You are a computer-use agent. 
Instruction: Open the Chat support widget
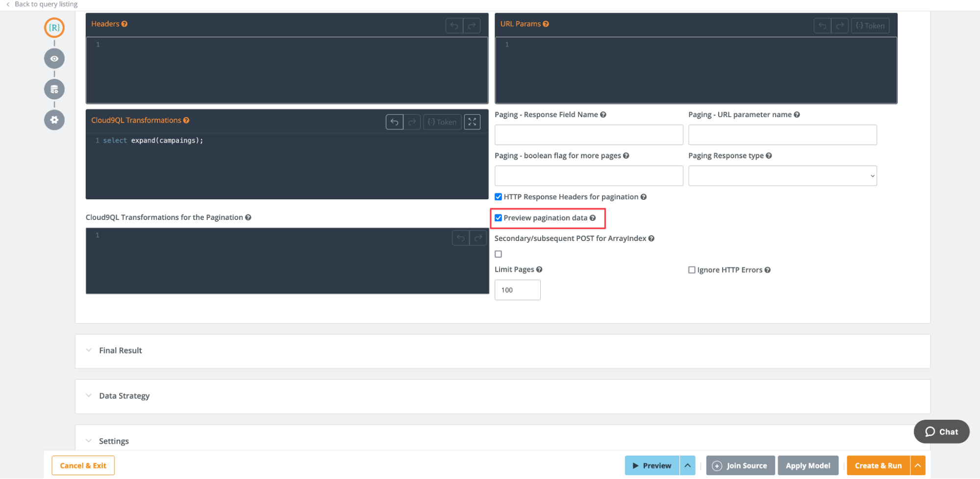941,431
